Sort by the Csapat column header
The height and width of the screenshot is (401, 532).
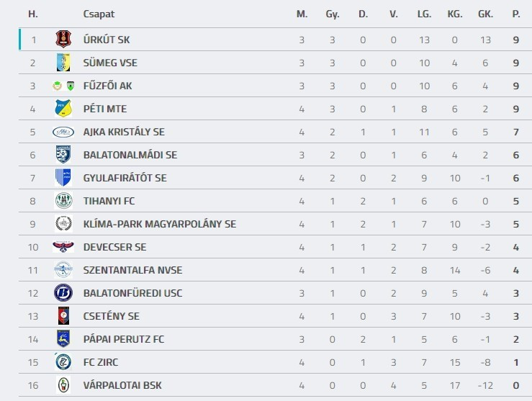click(99, 14)
